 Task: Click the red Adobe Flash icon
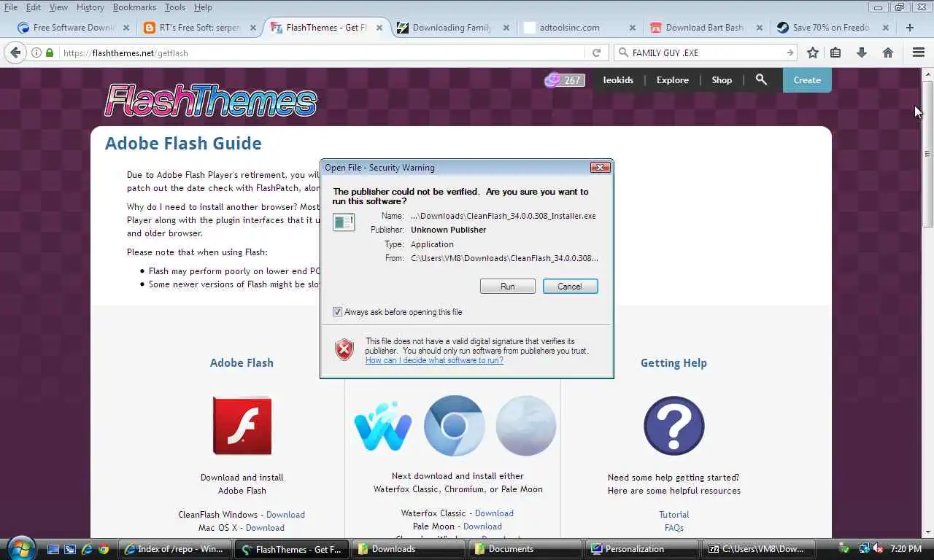(242, 426)
